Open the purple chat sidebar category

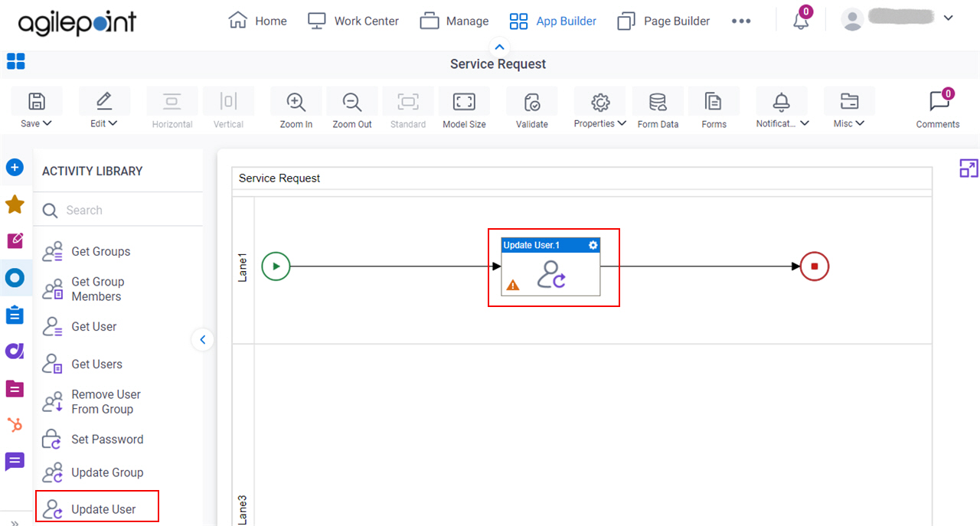point(15,462)
